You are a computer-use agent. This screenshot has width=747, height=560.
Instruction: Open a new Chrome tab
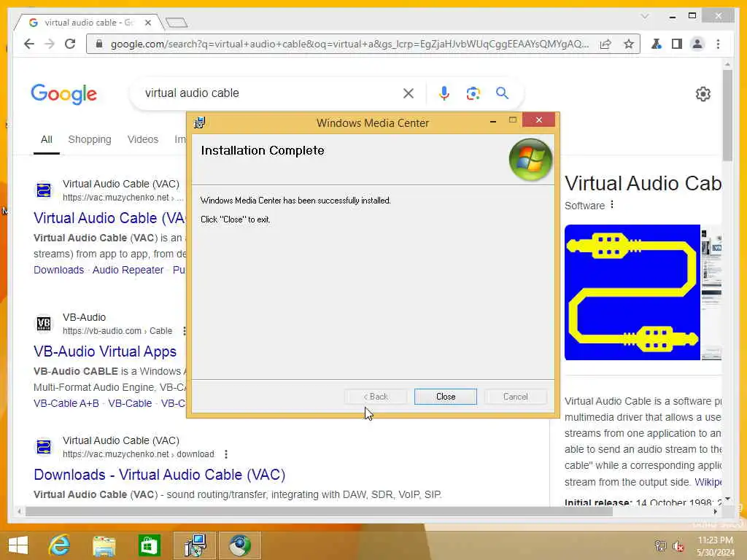[x=177, y=23]
